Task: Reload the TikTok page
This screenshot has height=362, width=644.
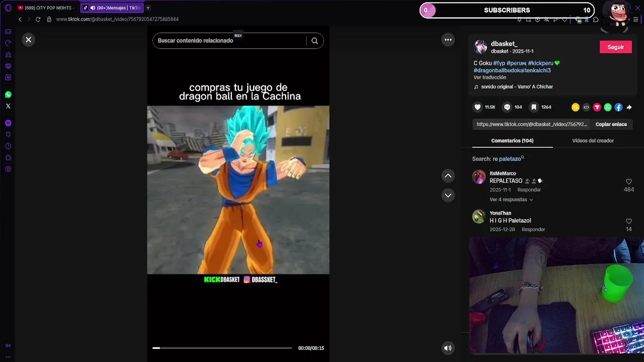Action: [x=38, y=19]
